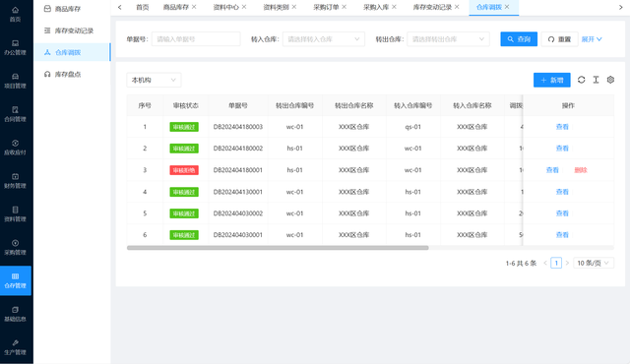Switch to the 采购入库 tab
Image resolution: width=630 pixels, height=364 pixels.
click(376, 7)
